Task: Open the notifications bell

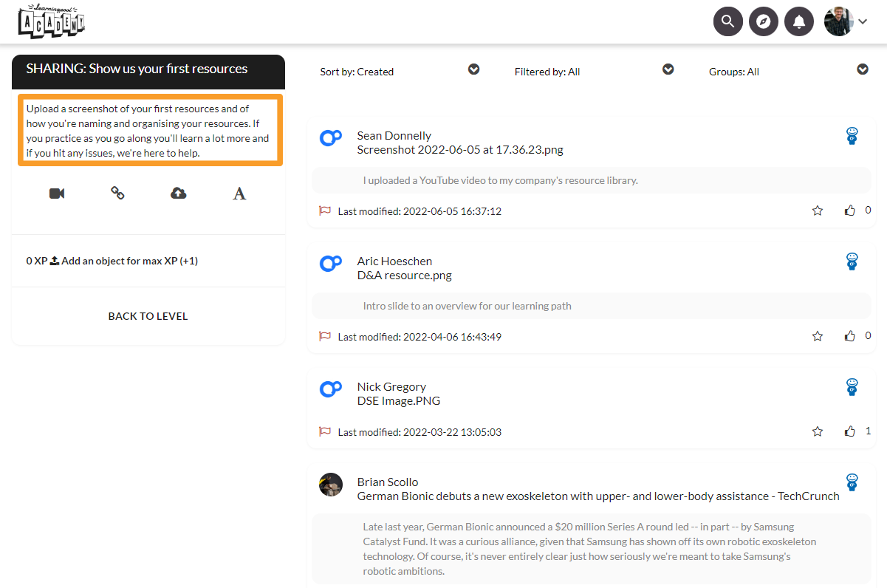Action: point(799,21)
